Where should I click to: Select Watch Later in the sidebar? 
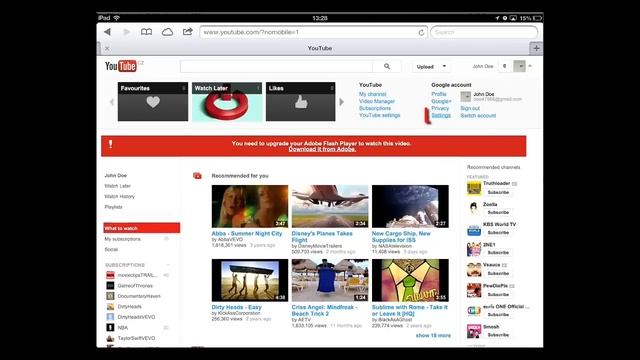point(118,186)
